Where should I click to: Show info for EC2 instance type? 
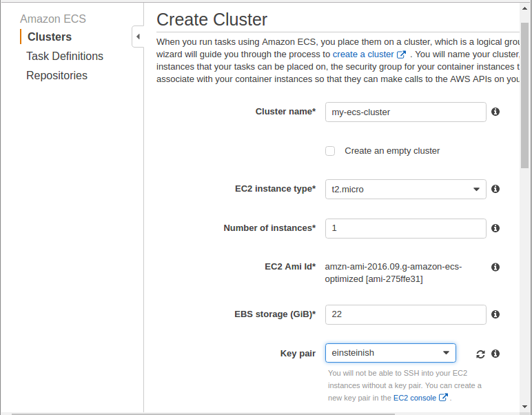click(x=495, y=189)
